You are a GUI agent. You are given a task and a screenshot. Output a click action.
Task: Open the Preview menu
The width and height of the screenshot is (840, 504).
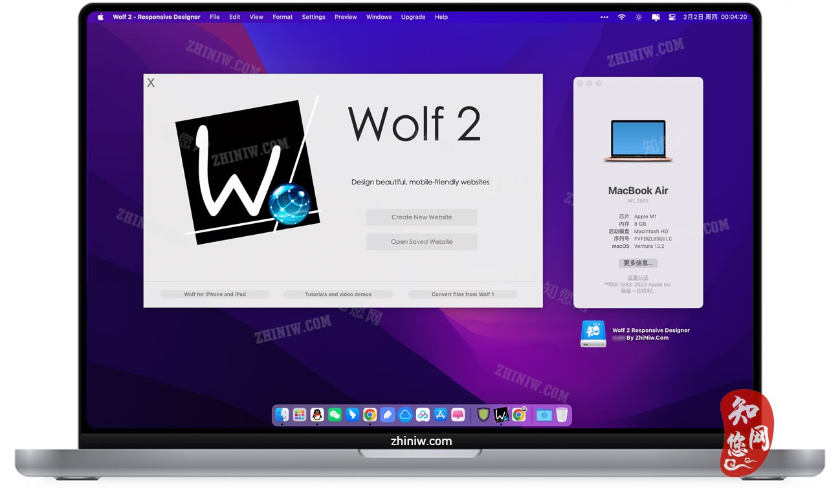tap(346, 17)
